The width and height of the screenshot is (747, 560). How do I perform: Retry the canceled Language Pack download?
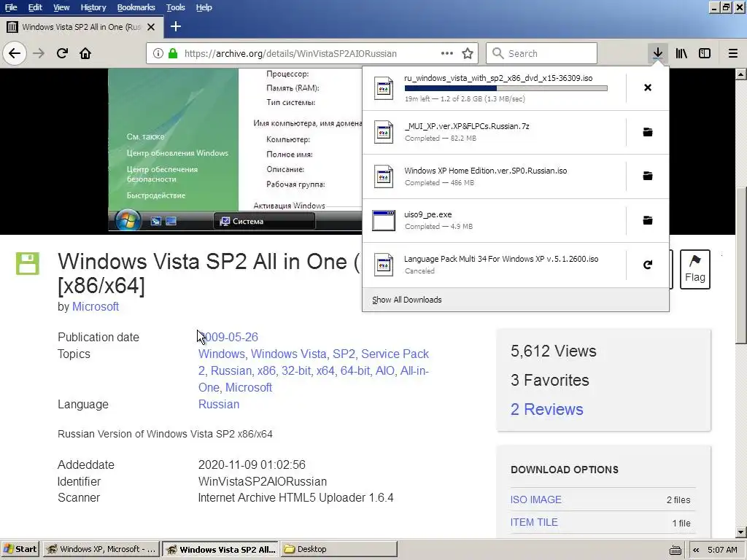click(648, 264)
